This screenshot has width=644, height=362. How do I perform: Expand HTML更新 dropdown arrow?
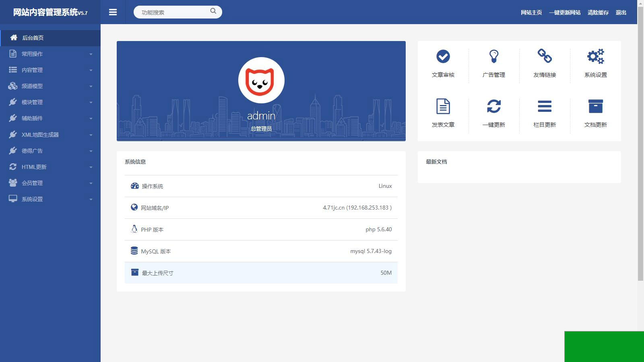[91, 167]
